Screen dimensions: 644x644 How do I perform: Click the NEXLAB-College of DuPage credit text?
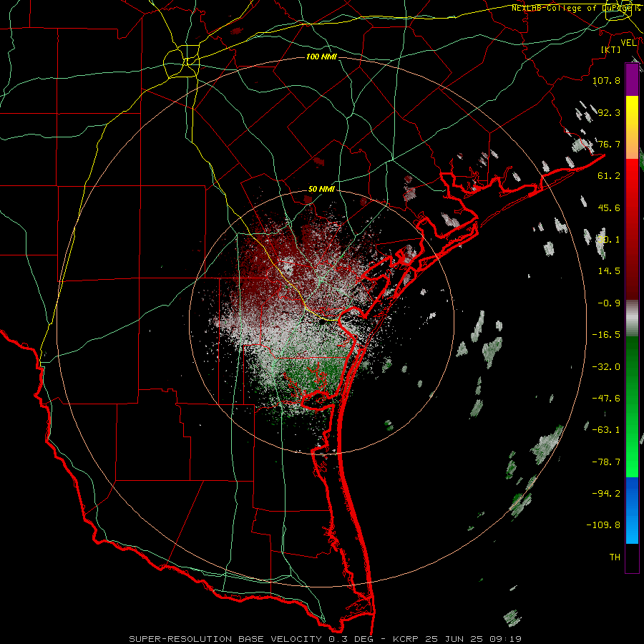tap(575, 8)
